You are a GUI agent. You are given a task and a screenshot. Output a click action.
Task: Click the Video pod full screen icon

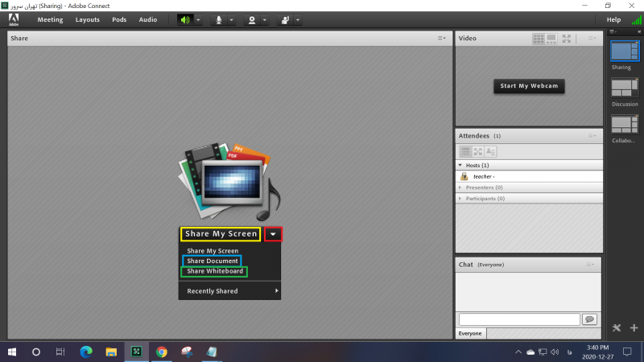click(567, 38)
